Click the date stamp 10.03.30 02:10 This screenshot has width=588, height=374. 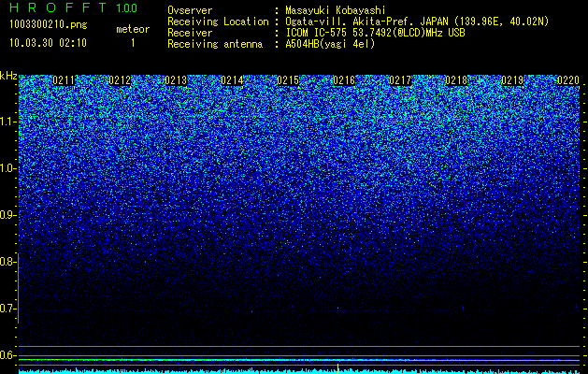[x=48, y=43]
